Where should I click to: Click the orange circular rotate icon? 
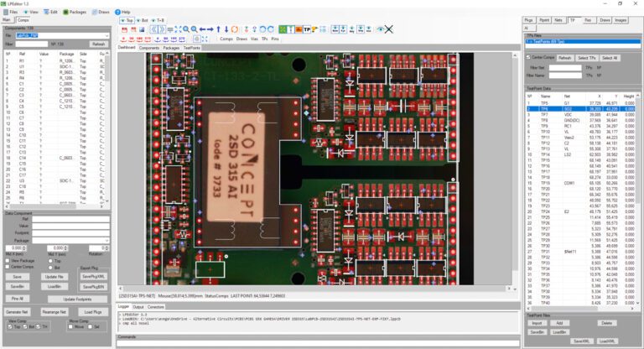point(235,29)
